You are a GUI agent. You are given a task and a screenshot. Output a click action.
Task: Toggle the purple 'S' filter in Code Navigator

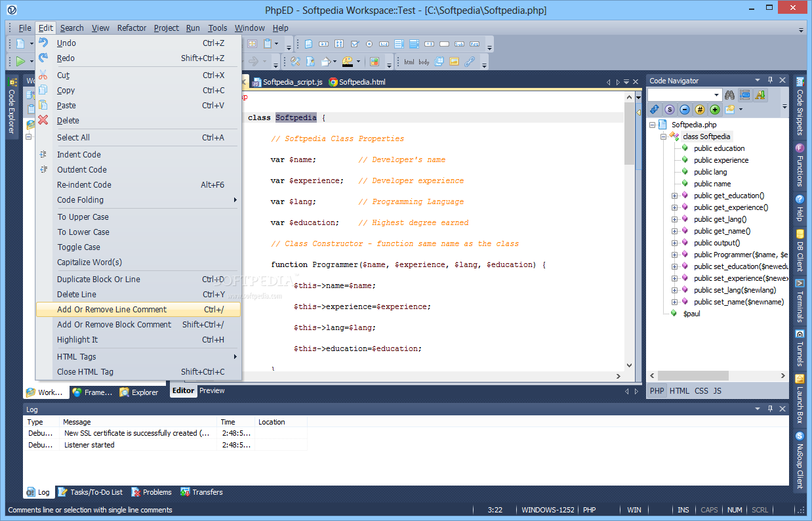(x=670, y=110)
